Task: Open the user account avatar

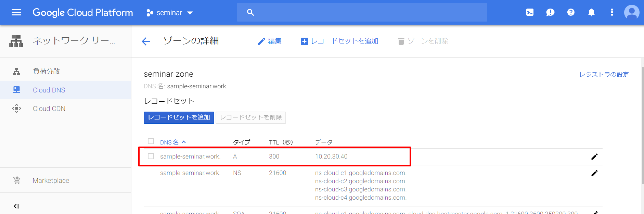Action: click(632, 12)
